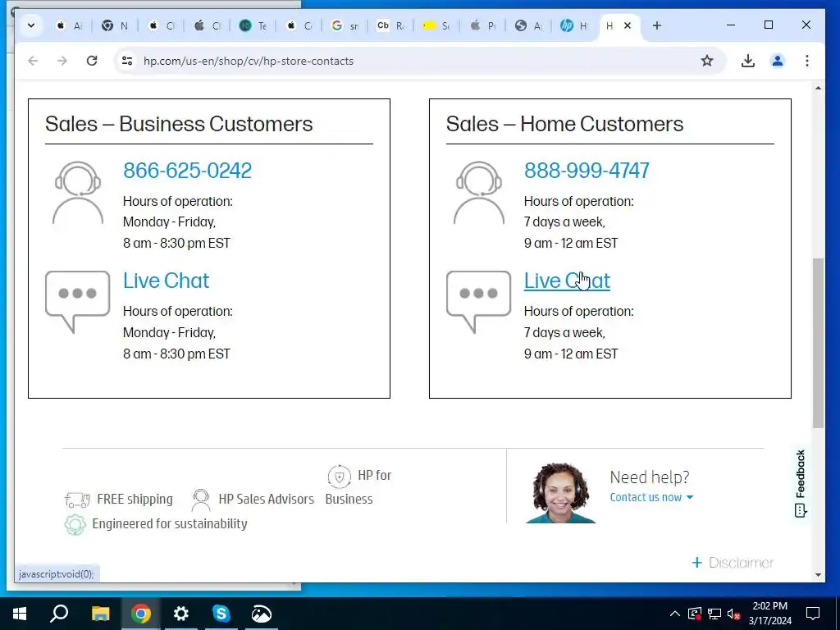This screenshot has height=630, width=840.
Task: Open Settings gear from the taskbar
Action: (x=181, y=614)
